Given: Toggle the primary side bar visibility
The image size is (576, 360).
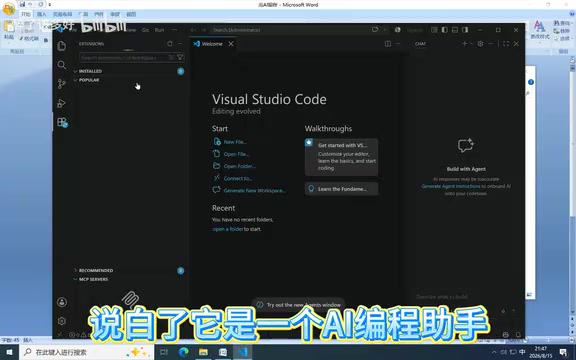Looking at the screenshot, I should pos(444,30).
